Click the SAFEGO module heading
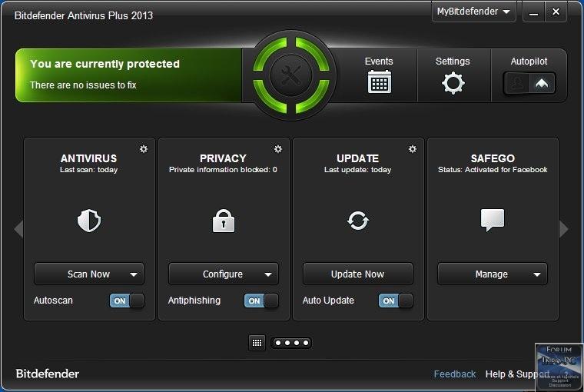The width and height of the screenshot is (584, 392). coord(493,158)
